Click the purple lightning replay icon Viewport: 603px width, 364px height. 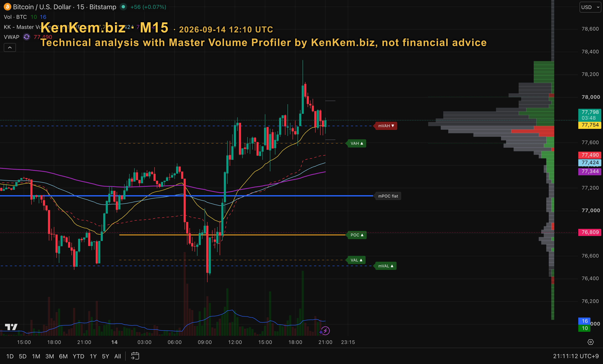click(325, 331)
